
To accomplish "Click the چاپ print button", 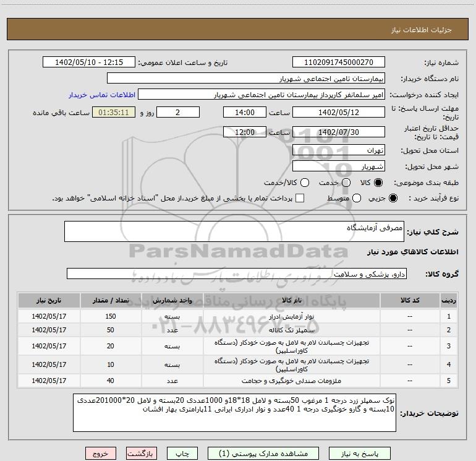I will point(182,454).
